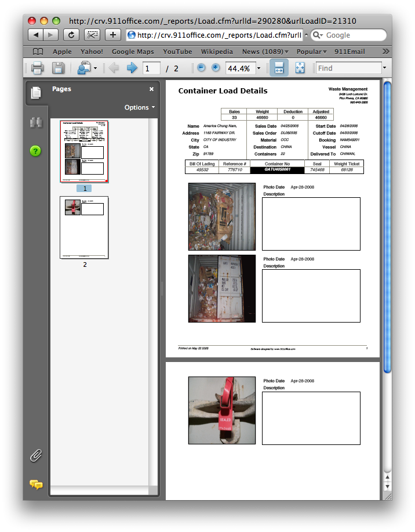This screenshot has width=415, height=532.
Task: Open the zoom percentage dropdown arrow
Action: pyautogui.click(x=259, y=68)
